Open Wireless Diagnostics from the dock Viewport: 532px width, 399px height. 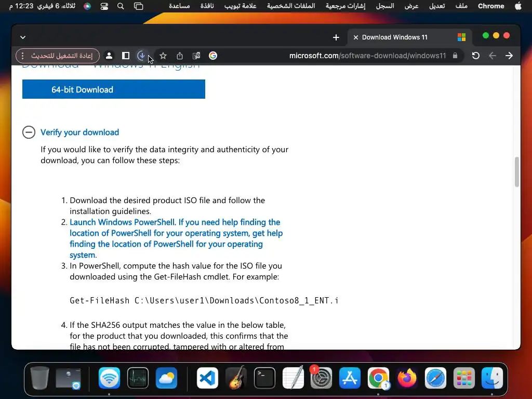click(109, 378)
